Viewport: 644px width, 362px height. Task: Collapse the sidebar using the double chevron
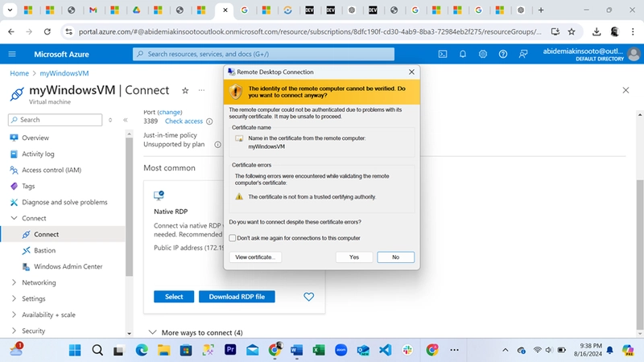click(x=126, y=120)
